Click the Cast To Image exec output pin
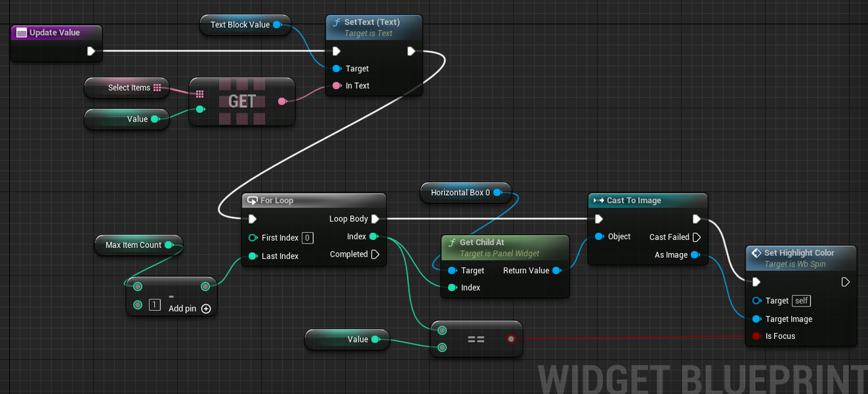 (x=697, y=219)
